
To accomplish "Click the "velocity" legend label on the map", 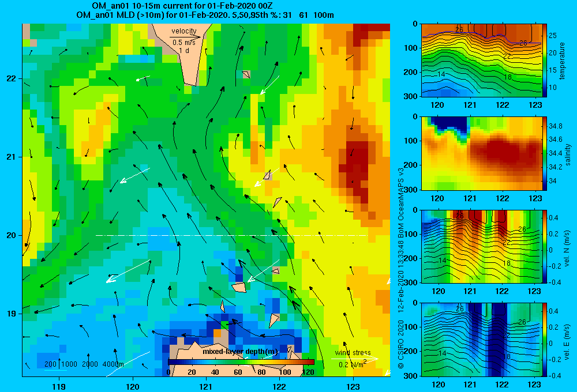I will [184, 31].
